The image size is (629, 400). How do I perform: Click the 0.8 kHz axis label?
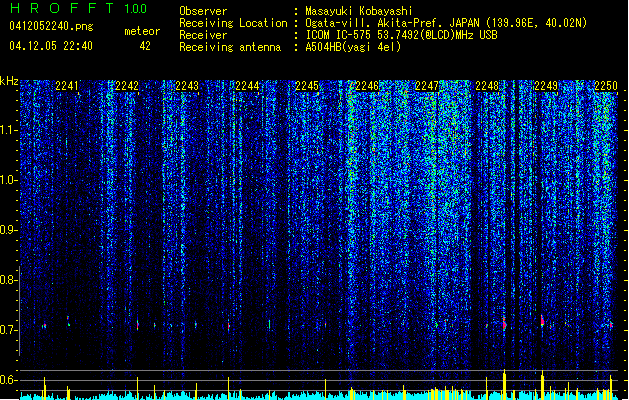8,280
